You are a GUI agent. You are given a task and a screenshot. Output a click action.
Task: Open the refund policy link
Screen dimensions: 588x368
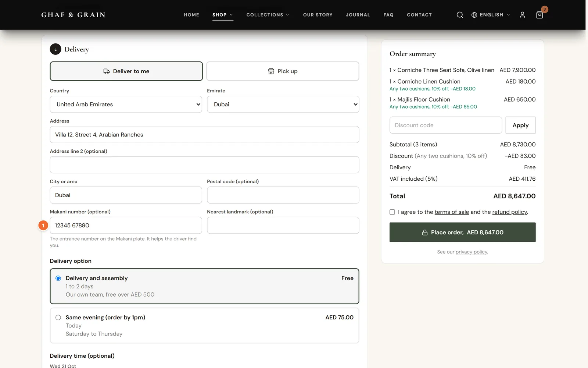509,212
